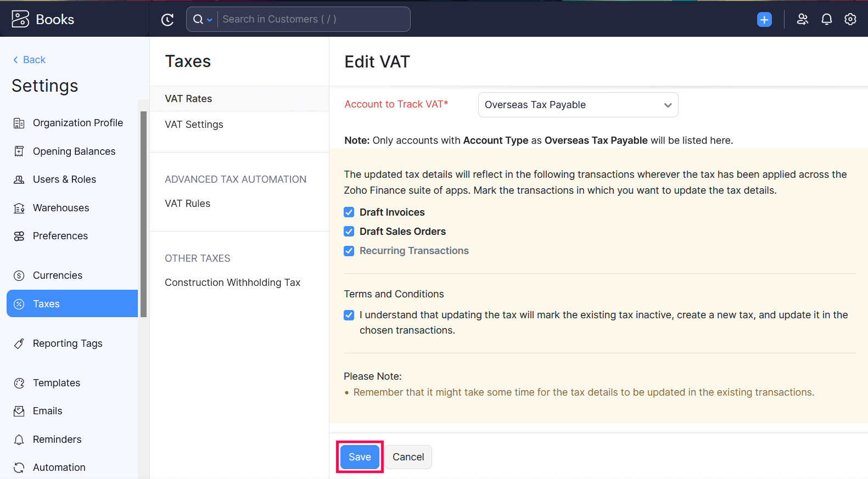This screenshot has height=479, width=868.
Task: Click the recent activity clock icon
Action: click(x=167, y=20)
